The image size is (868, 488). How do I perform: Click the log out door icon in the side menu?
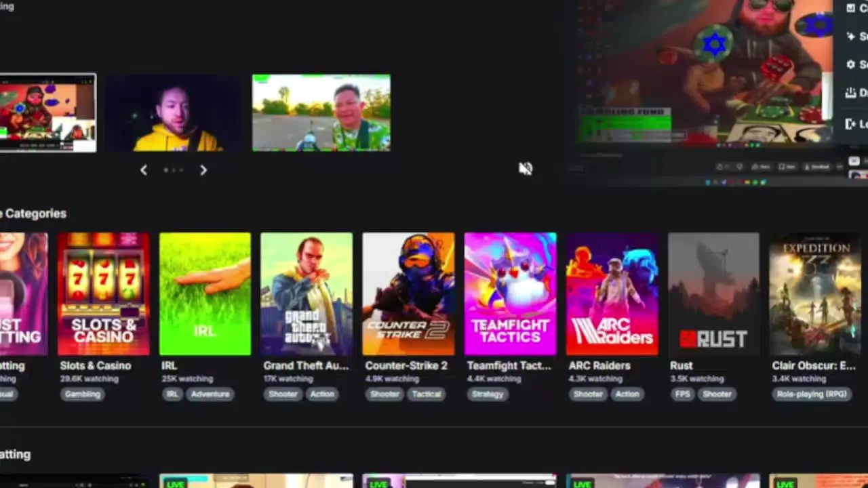[850, 124]
